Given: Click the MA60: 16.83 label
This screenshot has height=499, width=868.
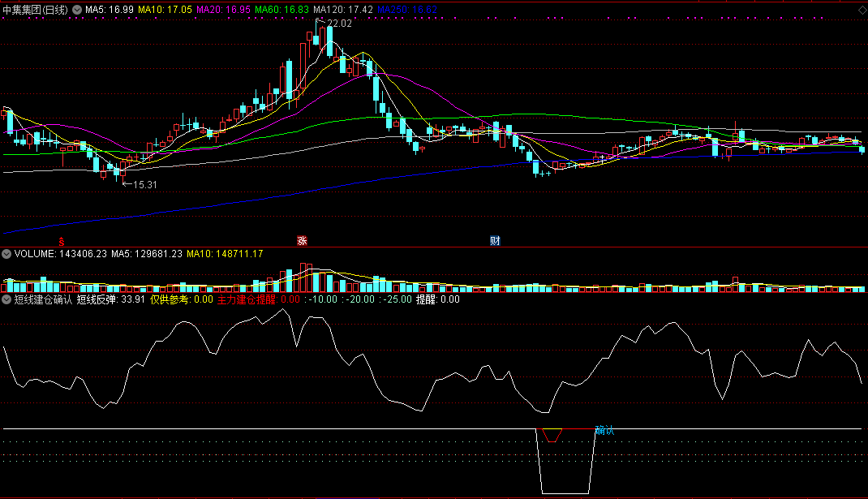Looking at the screenshot, I should [x=281, y=10].
